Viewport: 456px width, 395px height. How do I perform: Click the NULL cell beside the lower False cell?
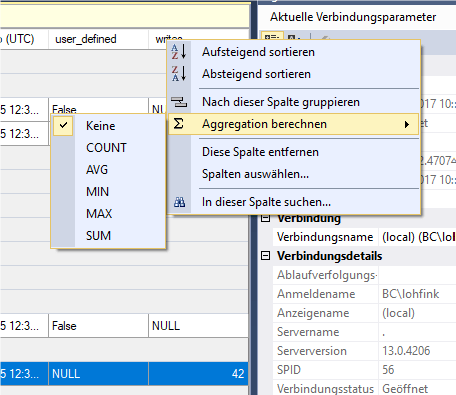[x=198, y=326]
